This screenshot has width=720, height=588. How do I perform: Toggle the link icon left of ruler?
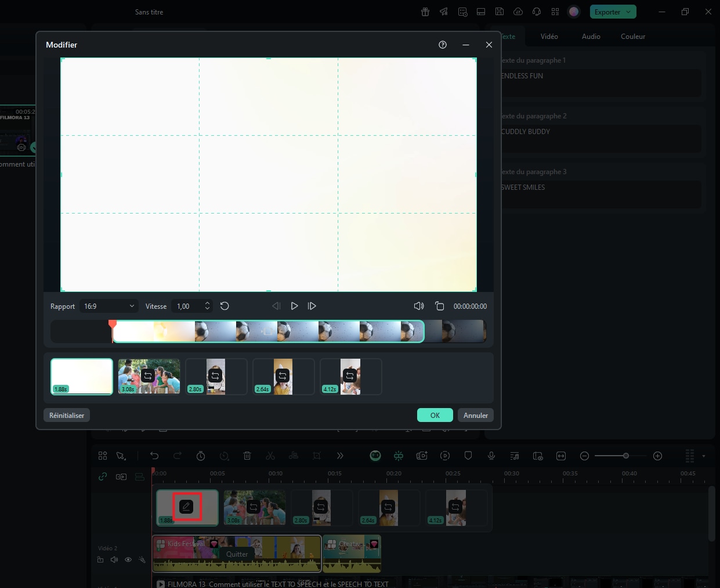[x=103, y=477]
